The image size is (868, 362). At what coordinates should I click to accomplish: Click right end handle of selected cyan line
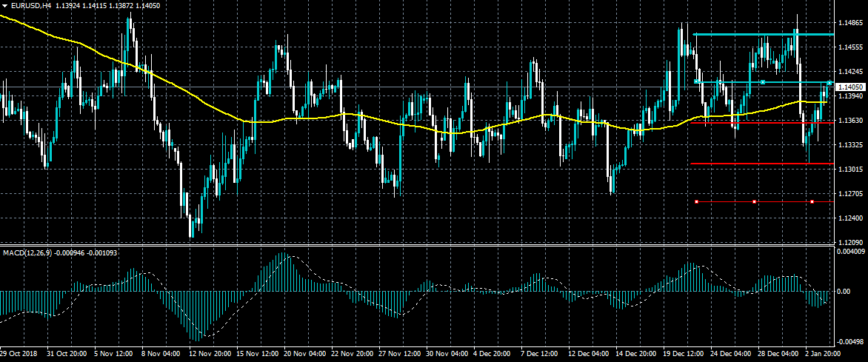[829, 82]
